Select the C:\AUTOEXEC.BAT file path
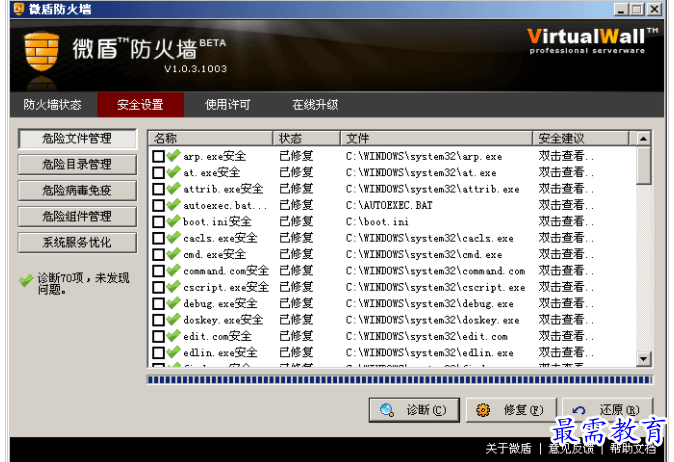Screen dimensions: 674x462 coord(389,205)
